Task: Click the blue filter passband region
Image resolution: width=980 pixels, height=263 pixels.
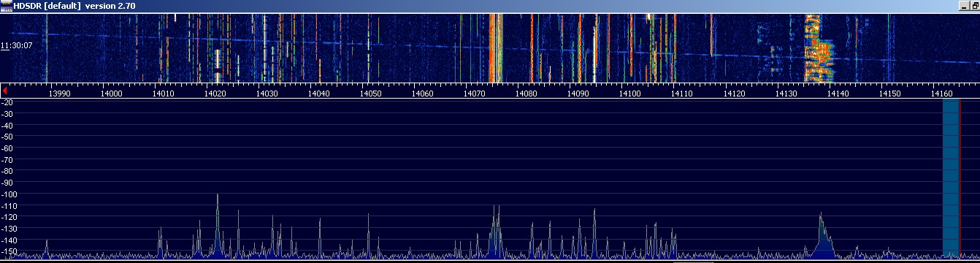Action: tap(951, 179)
